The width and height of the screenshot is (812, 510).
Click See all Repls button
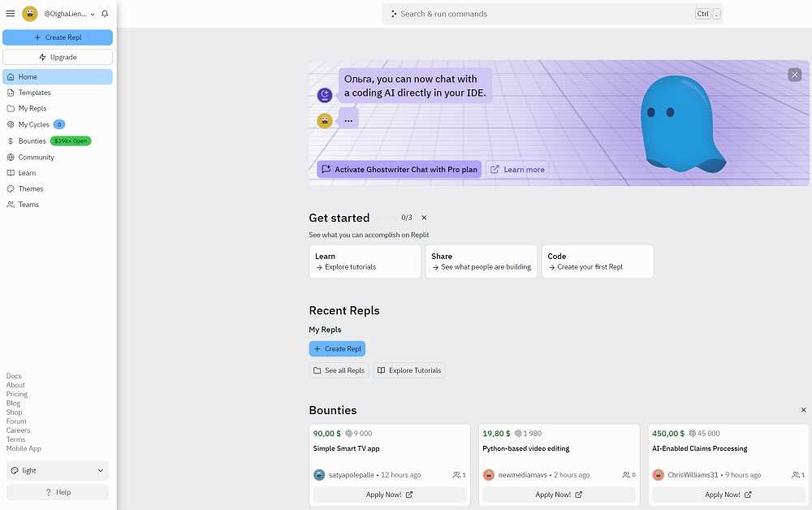pyautogui.click(x=339, y=370)
